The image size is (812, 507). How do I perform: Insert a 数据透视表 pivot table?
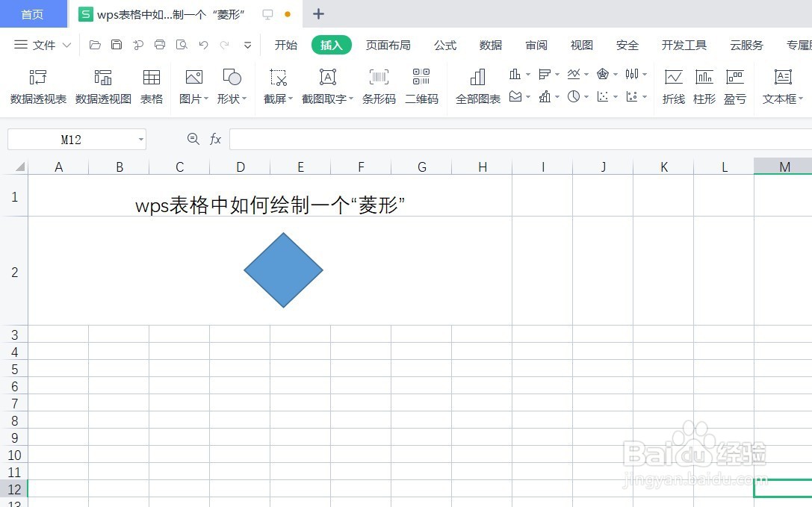(38, 87)
